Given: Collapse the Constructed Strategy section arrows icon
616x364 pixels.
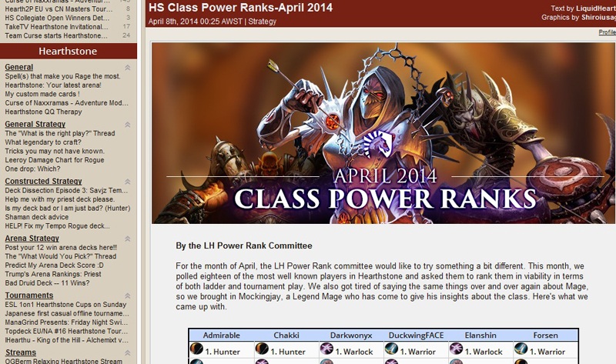Looking at the screenshot, I should 127,182.
